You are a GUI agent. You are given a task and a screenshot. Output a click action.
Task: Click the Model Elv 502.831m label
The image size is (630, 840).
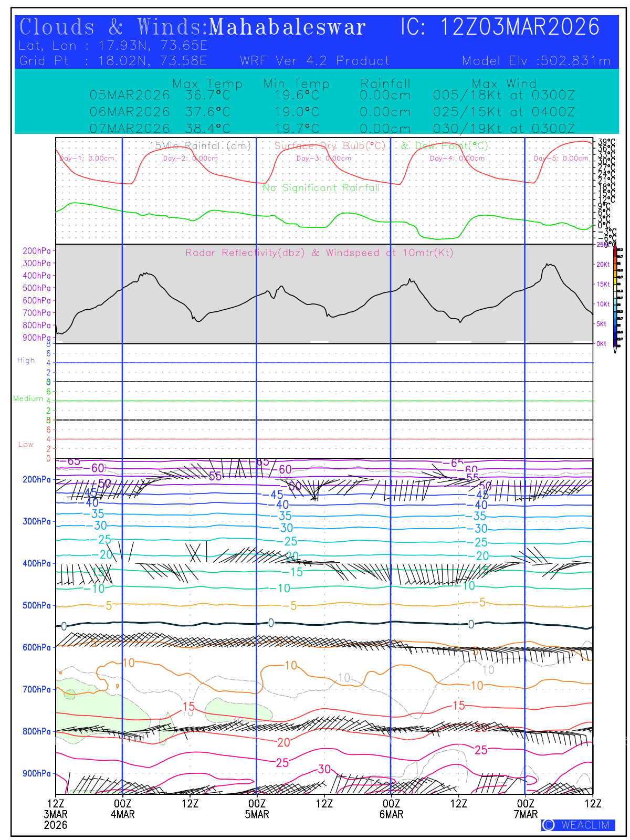click(x=536, y=61)
